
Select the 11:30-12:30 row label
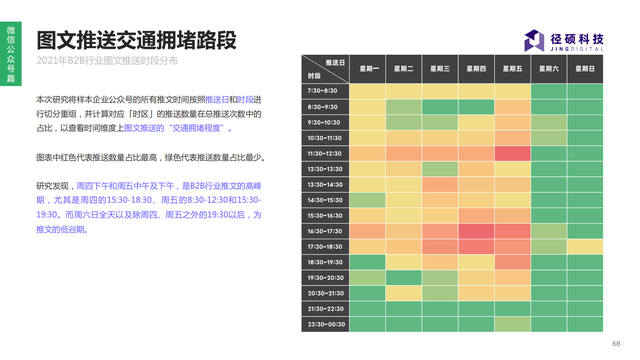(325, 153)
